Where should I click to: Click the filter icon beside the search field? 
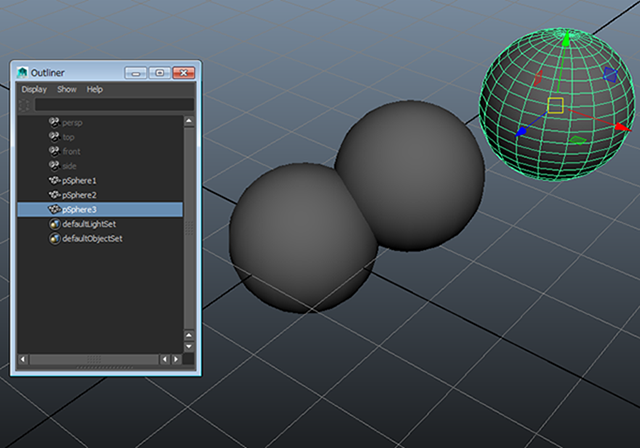(24, 105)
